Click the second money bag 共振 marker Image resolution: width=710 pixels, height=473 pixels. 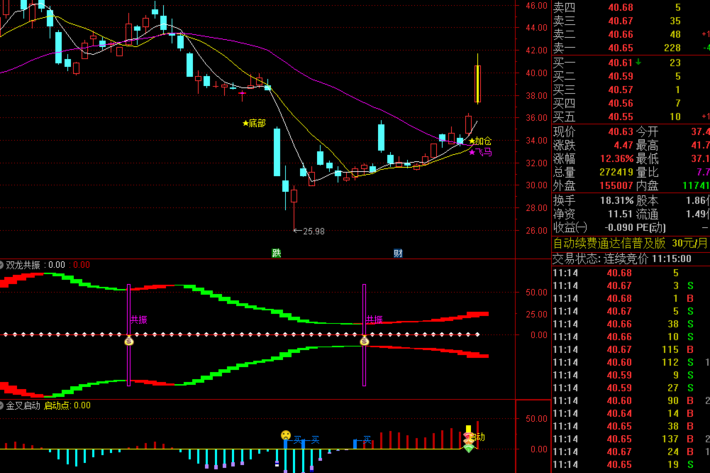[366, 341]
